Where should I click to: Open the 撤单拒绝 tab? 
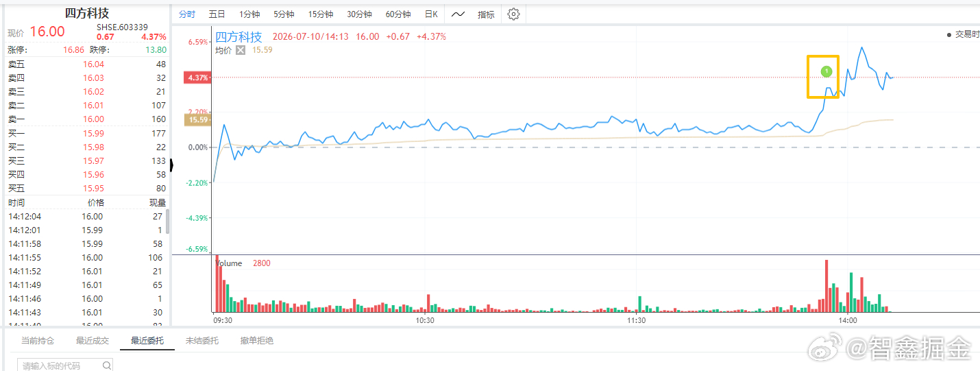[257, 341]
